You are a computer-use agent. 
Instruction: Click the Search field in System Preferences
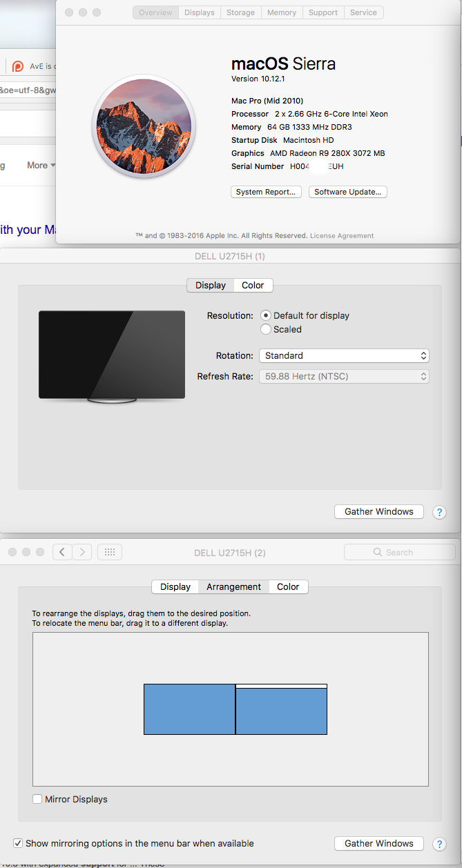[400, 552]
